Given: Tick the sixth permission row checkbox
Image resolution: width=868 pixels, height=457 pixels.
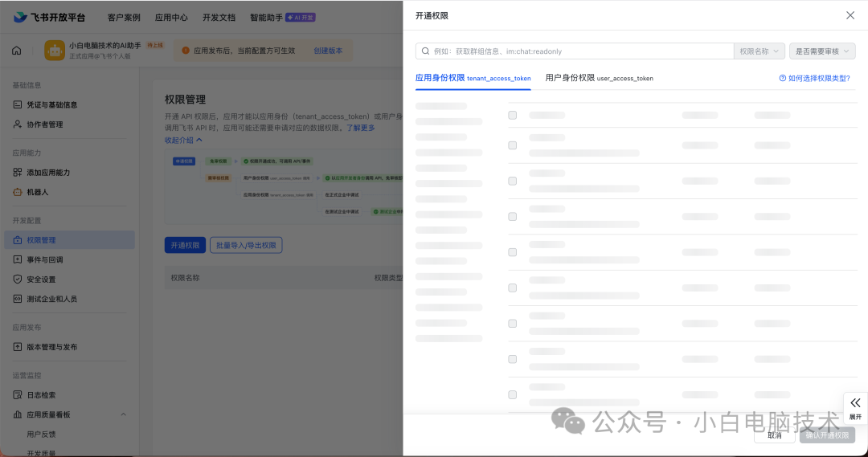Looking at the screenshot, I should point(513,288).
